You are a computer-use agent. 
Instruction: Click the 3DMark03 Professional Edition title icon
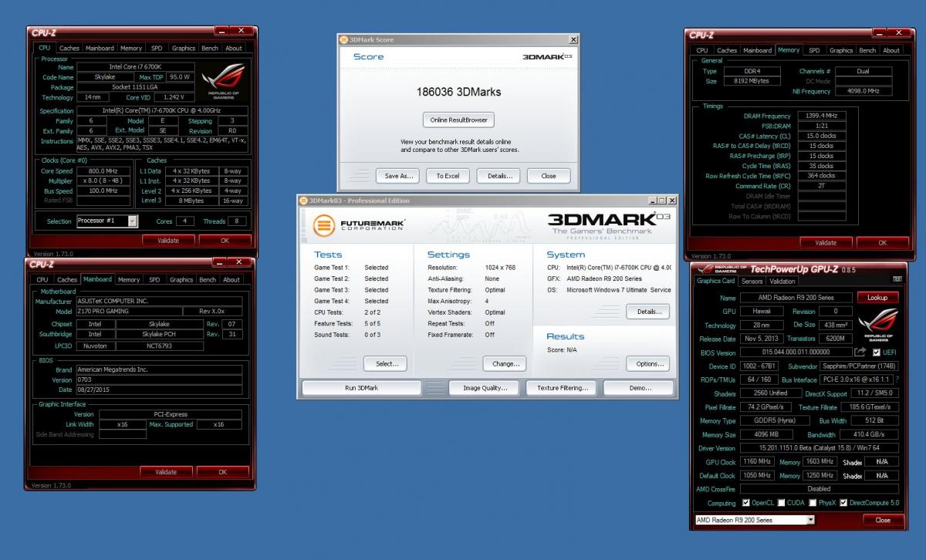click(302, 201)
